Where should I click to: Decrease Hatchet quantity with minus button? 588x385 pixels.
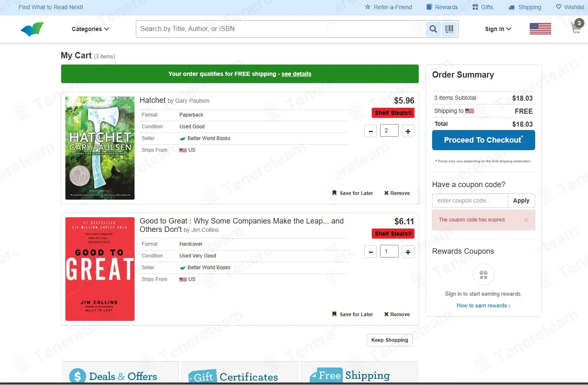370,131
